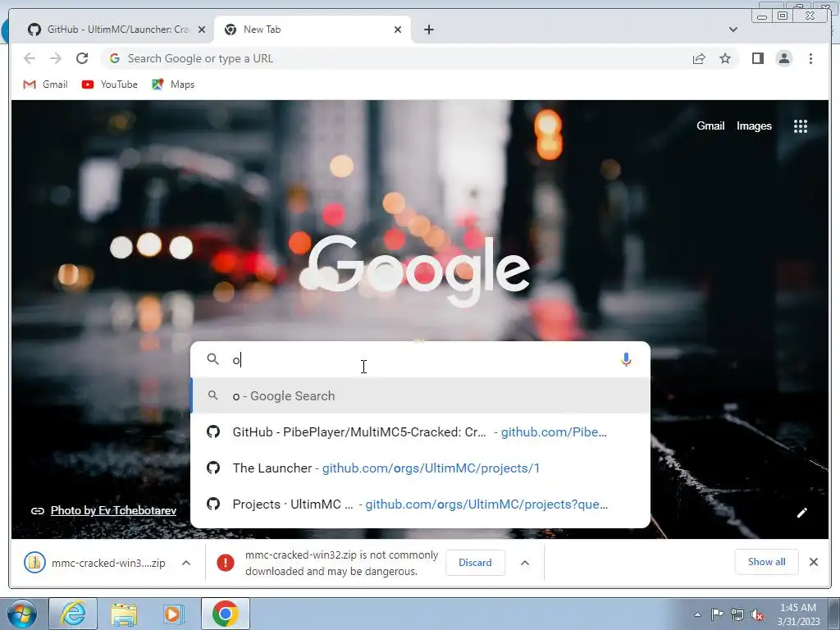Select the 'o - Google Search' suggestion
Screen dimensions: 840x630
(421, 396)
